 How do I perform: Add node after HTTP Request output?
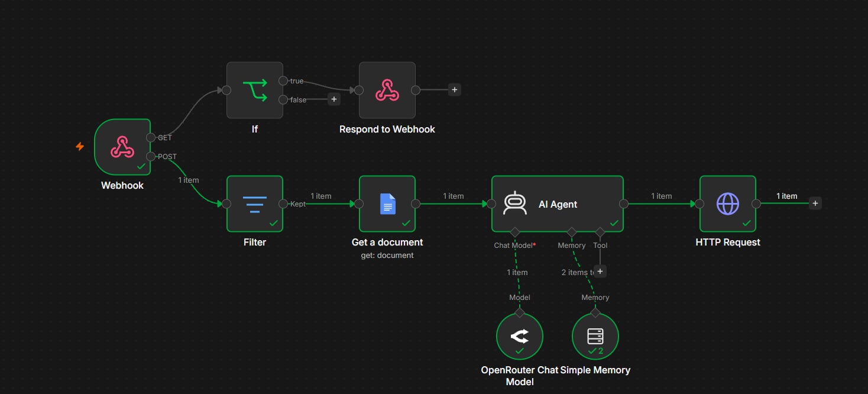tap(815, 204)
